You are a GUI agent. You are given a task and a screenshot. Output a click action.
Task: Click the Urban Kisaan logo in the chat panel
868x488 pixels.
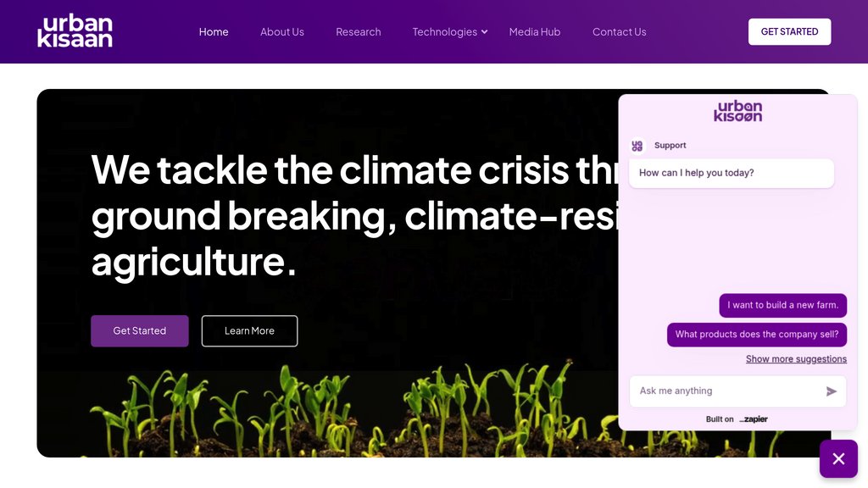coord(737,112)
